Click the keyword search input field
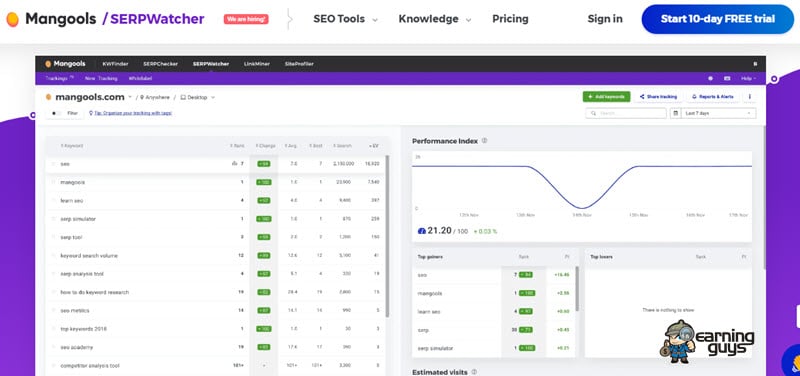Viewport: 800px width, 376px height. coord(626,113)
